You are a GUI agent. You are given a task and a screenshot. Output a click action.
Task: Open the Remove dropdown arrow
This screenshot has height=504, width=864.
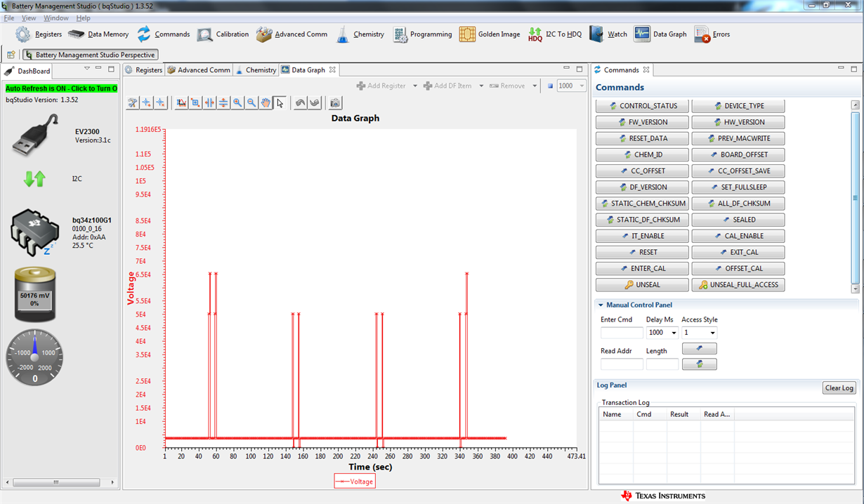pyautogui.click(x=535, y=86)
